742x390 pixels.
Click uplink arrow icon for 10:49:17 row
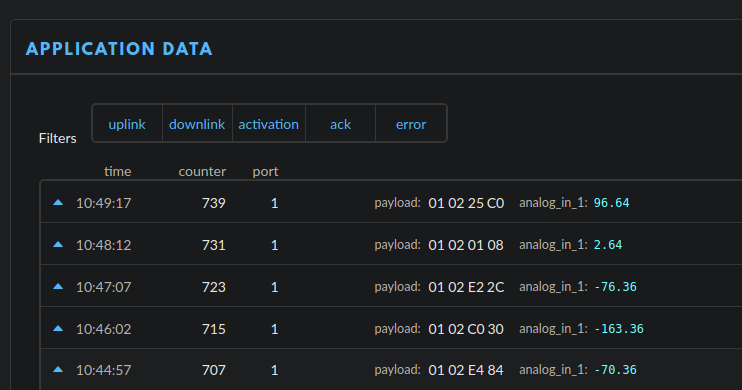(58, 203)
